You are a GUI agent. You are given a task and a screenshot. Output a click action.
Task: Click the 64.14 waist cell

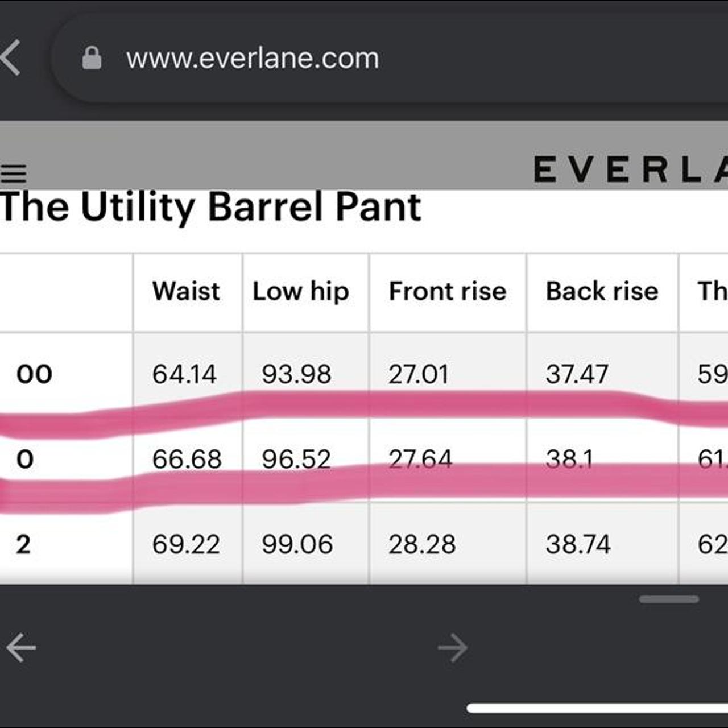click(184, 374)
